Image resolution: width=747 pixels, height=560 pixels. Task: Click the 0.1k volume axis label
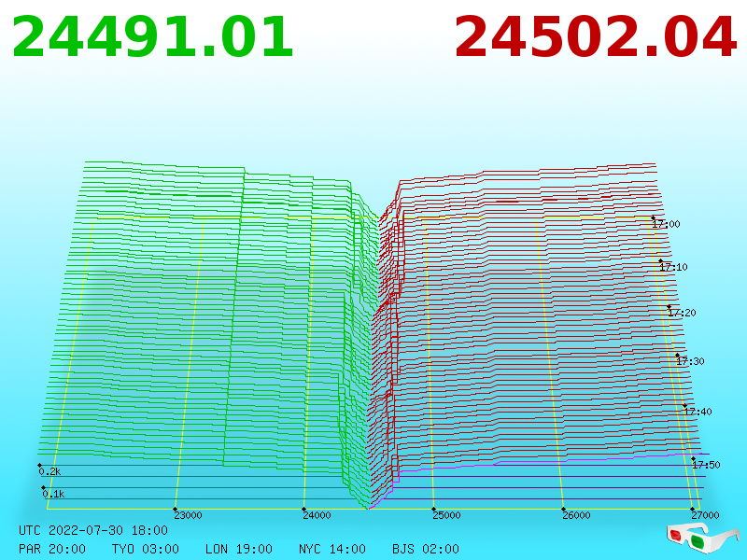coord(53,494)
